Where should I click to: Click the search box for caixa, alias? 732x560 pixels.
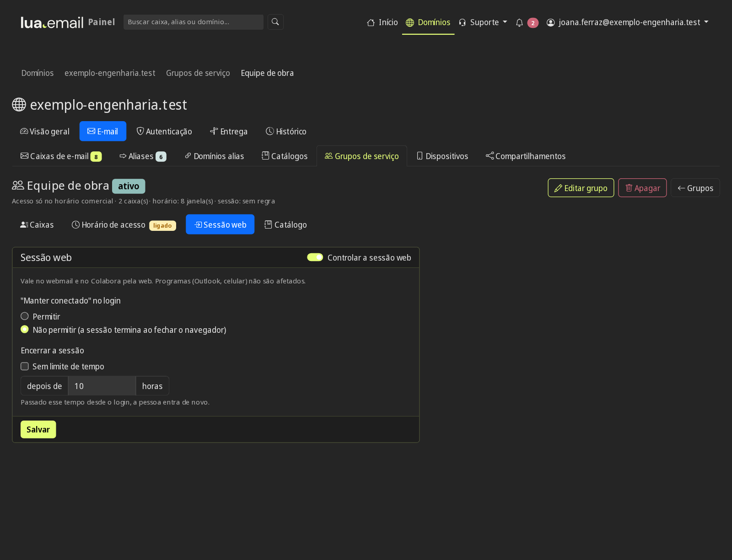coord(194,22)
